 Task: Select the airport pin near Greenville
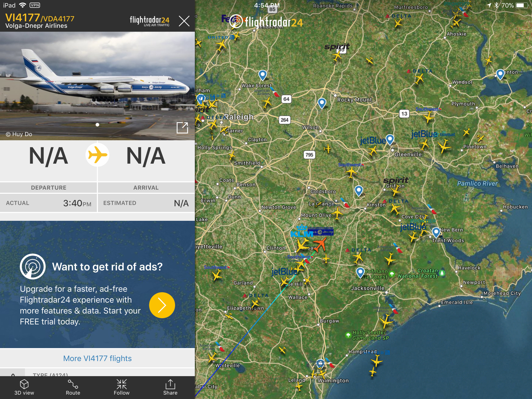(x=390, y=140)
